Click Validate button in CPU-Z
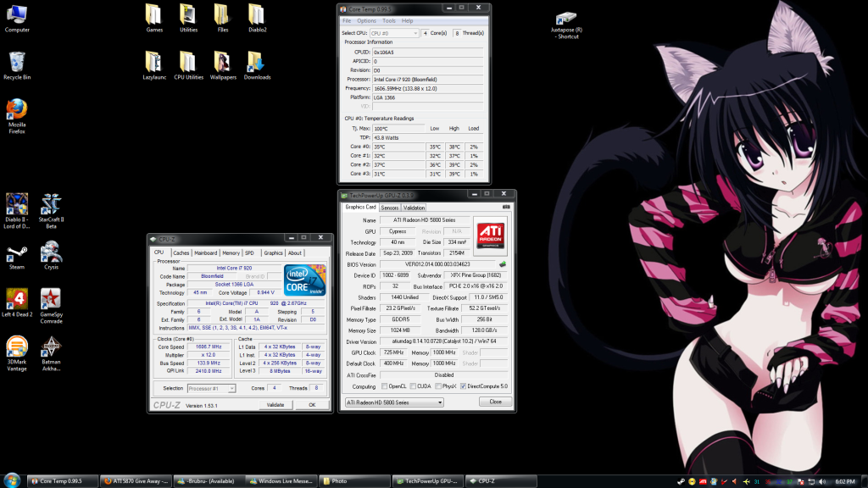 pos(275,405)
